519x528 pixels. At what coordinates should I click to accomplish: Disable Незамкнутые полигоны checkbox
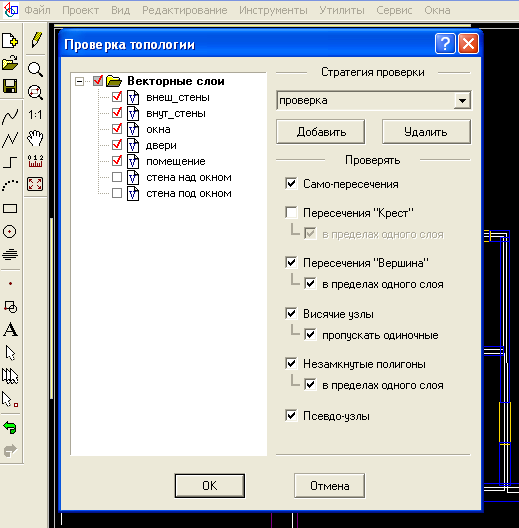291,364
